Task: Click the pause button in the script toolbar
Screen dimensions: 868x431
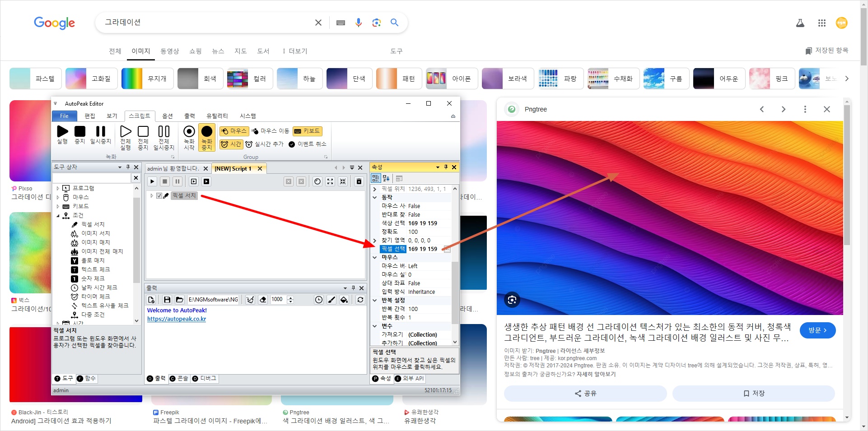Action: pos(177,181)
